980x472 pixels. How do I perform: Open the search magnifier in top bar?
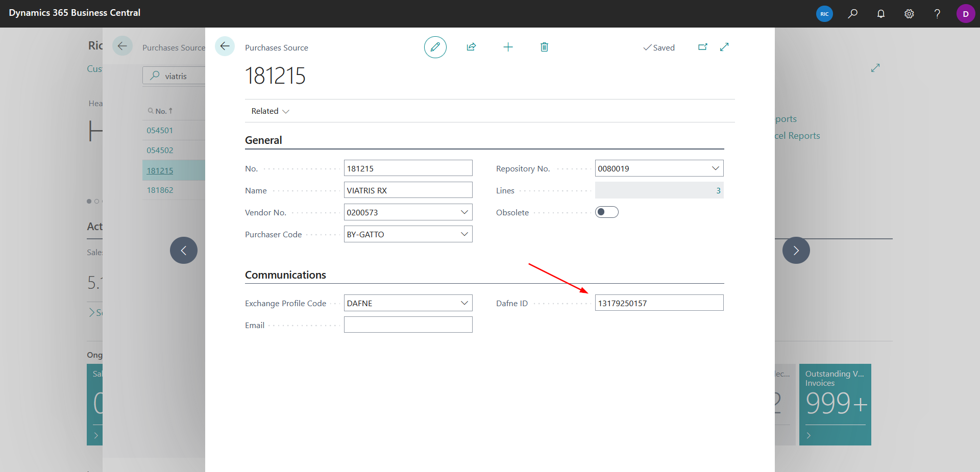click(852, 14)
